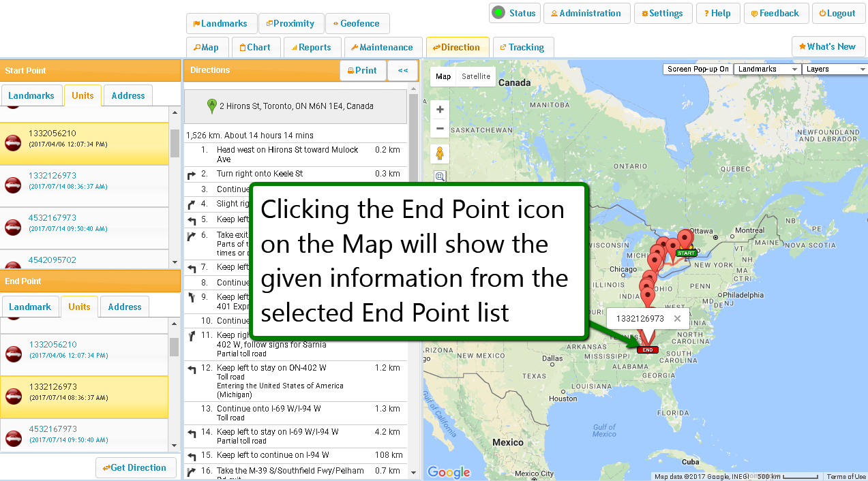The width and height of the screenshot is (868, 481).
Task: Collapse Directions panel with << button
Action: (402, 70)
